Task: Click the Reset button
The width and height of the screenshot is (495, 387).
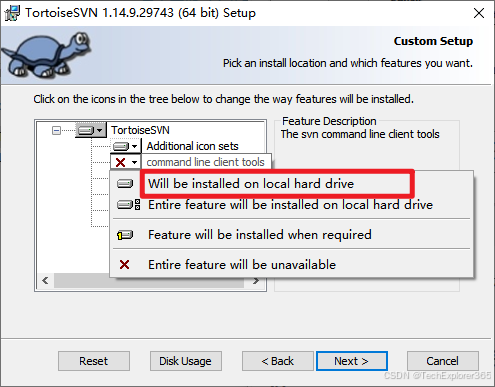Action: pyautogui.click(x=94, y=361)
